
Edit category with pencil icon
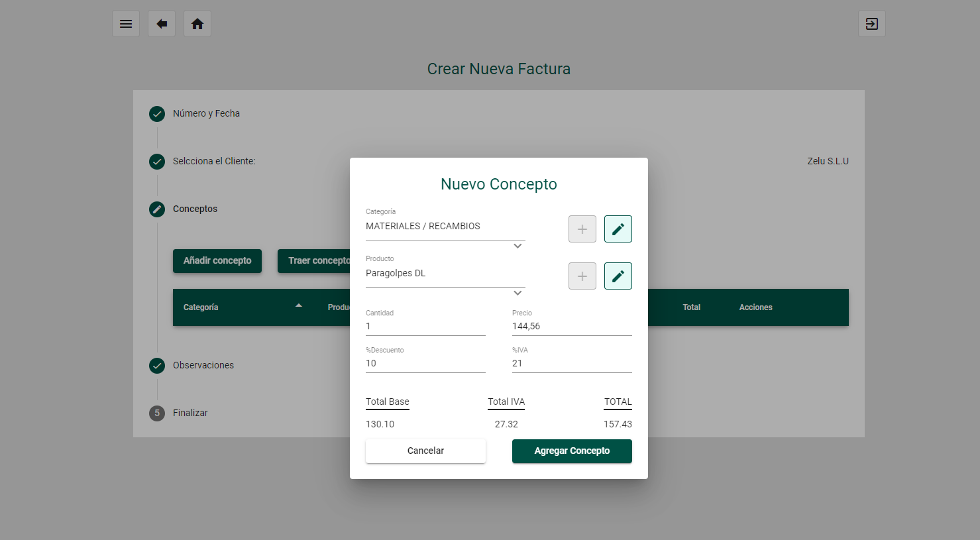pyautogui.click(x=618, y=229)
